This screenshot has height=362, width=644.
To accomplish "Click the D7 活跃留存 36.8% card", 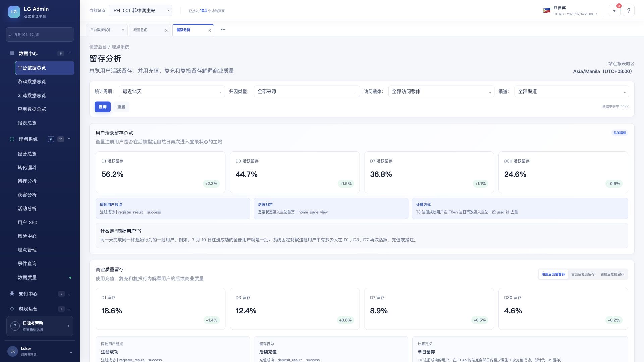I will [x=429, y=172].
